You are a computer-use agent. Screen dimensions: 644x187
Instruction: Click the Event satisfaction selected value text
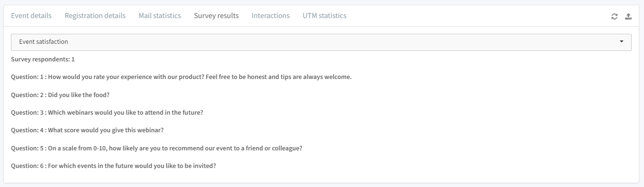pyautogui.click(x=43, y=42)
